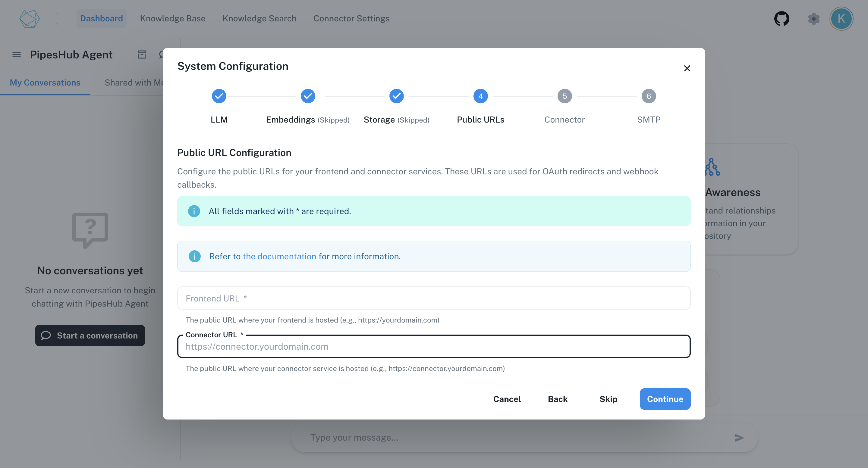This screenshot has width=868, height=468.
Task: Switch to the Knowledge Base tab
Action: pos(172,18)
